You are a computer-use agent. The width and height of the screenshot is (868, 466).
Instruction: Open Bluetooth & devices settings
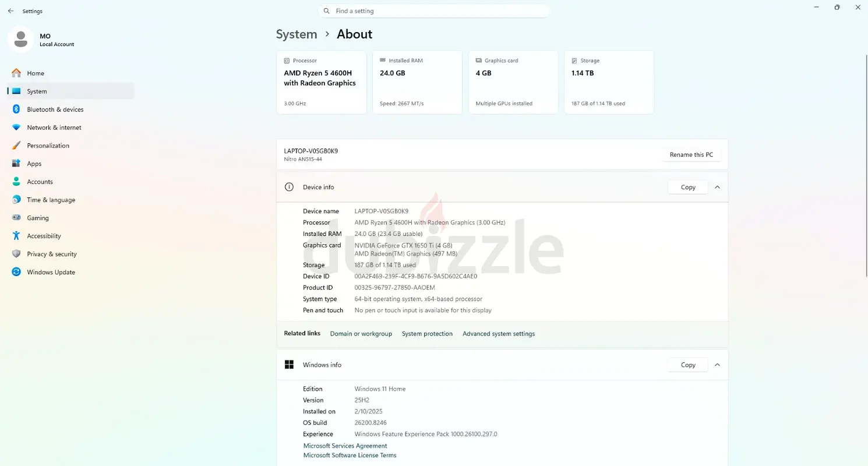click(70, 110)
